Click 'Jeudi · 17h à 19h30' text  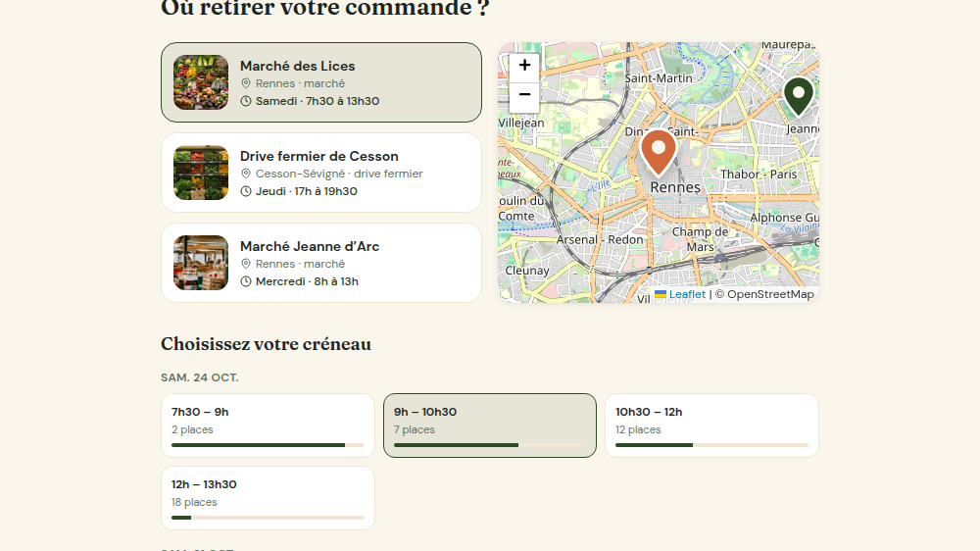point(306,191)
